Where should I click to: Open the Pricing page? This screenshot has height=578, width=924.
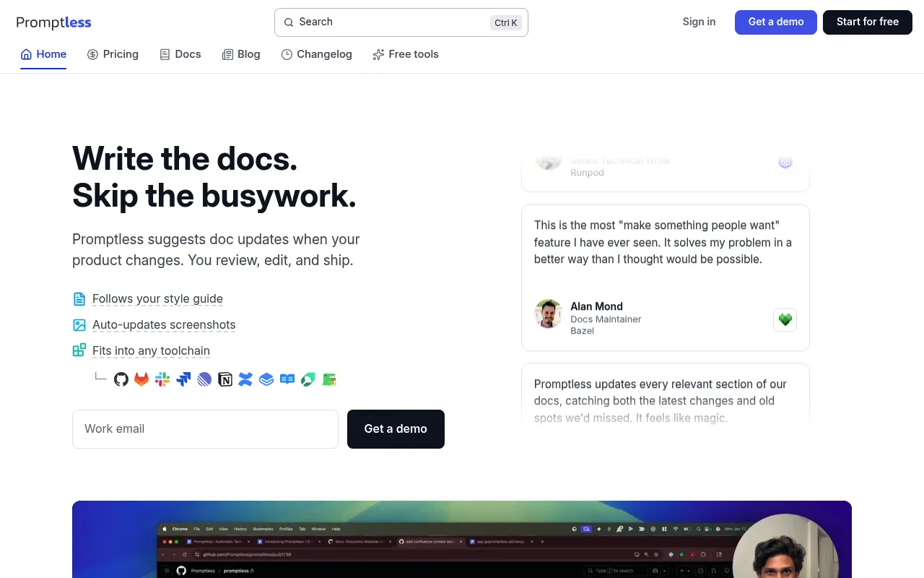pyautogui.click(x=113, y=54)
